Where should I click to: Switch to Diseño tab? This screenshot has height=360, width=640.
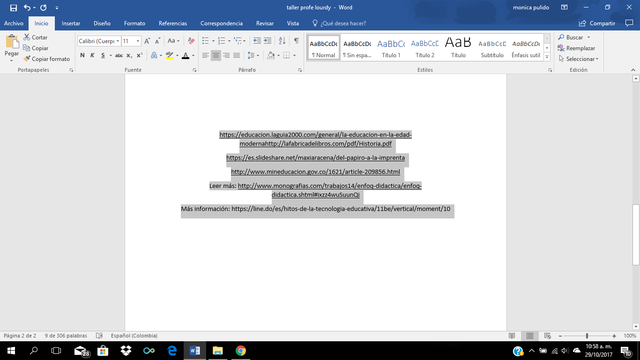pos(102,23)
